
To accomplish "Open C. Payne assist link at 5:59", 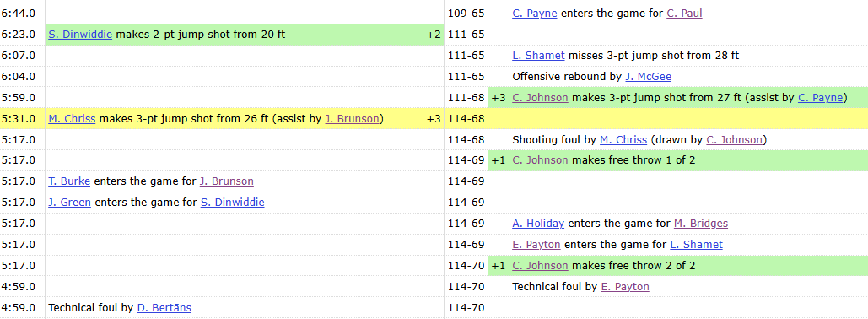I will click(820, 98).
